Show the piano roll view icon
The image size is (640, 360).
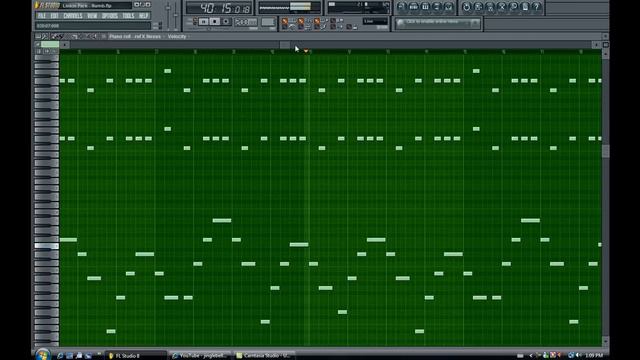pyautogui.click(x=425, y=7)
